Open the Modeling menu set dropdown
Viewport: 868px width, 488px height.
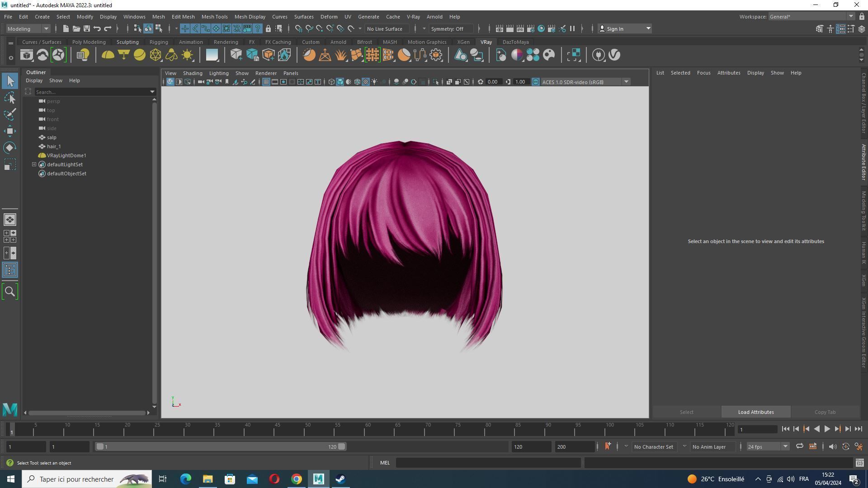coord(28,28)
